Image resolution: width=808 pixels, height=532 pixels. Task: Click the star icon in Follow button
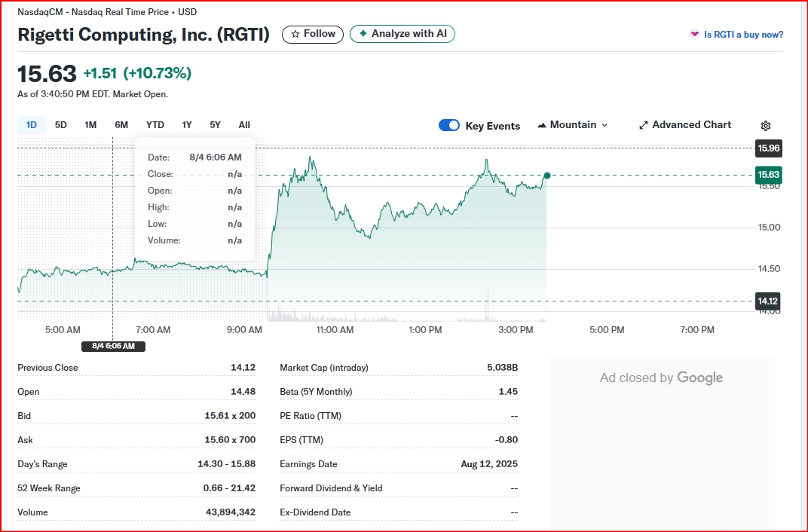click(295, 34)
